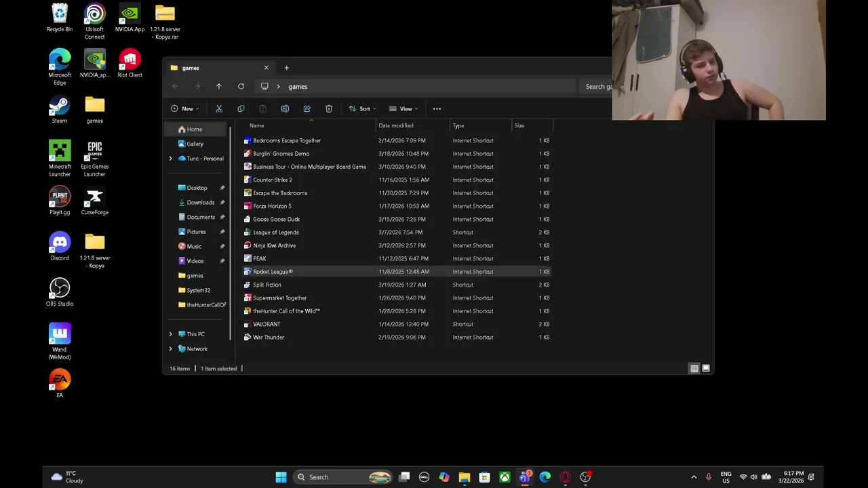Expand the Network tree node
This screenshot has width=868, height=488.
click(x=170, y=349)
